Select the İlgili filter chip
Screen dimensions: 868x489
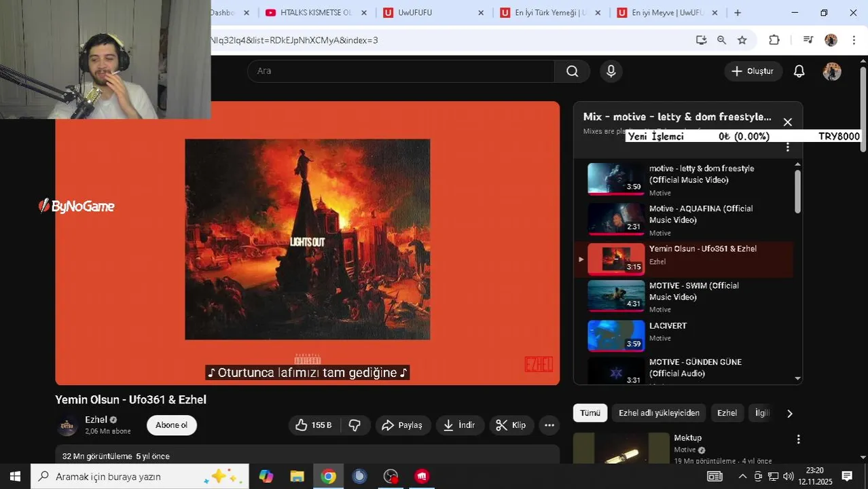tap(762, 413)
